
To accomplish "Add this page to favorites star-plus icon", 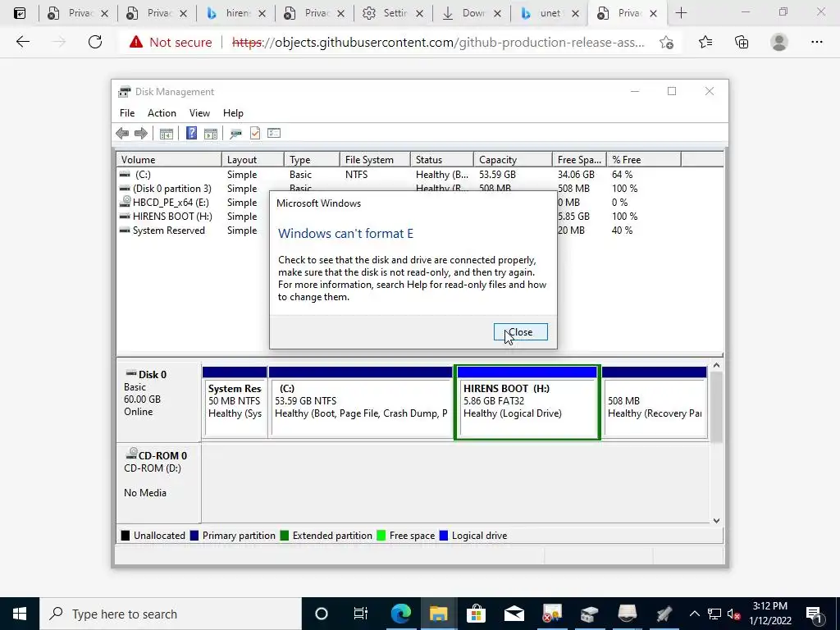I will (x=666, y=43).
